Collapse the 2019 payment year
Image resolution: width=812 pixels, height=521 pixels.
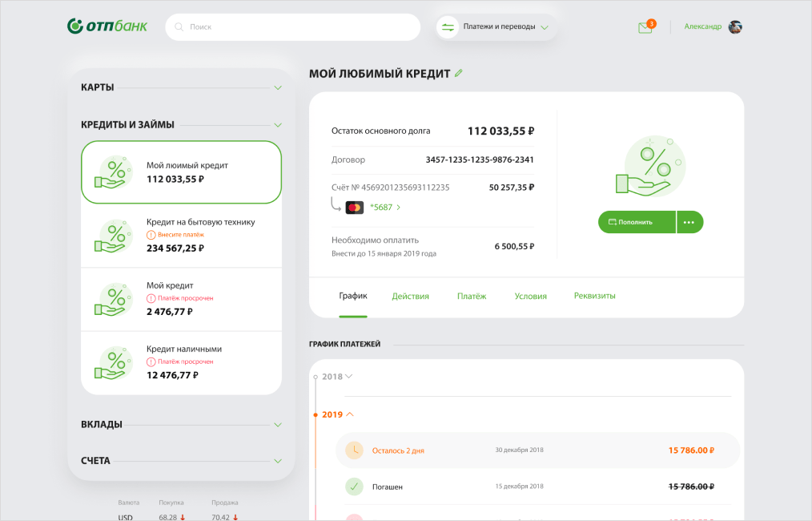[338, 414]
